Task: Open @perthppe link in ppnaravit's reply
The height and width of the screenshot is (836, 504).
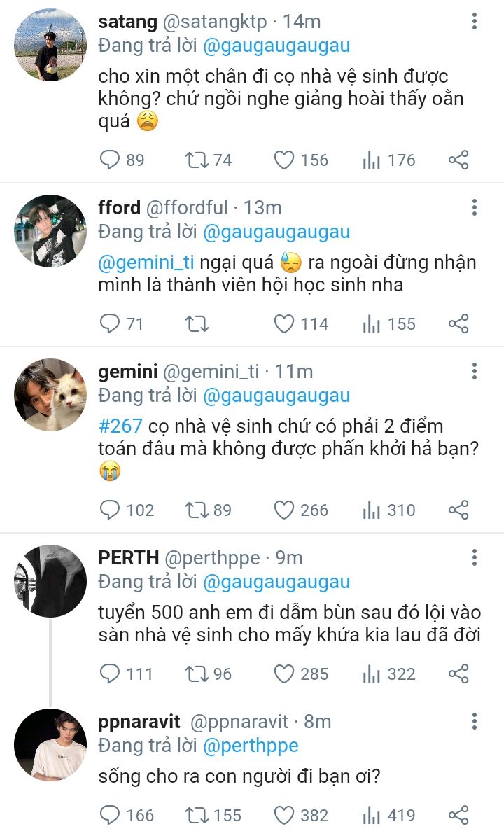Action: [251, 746]
